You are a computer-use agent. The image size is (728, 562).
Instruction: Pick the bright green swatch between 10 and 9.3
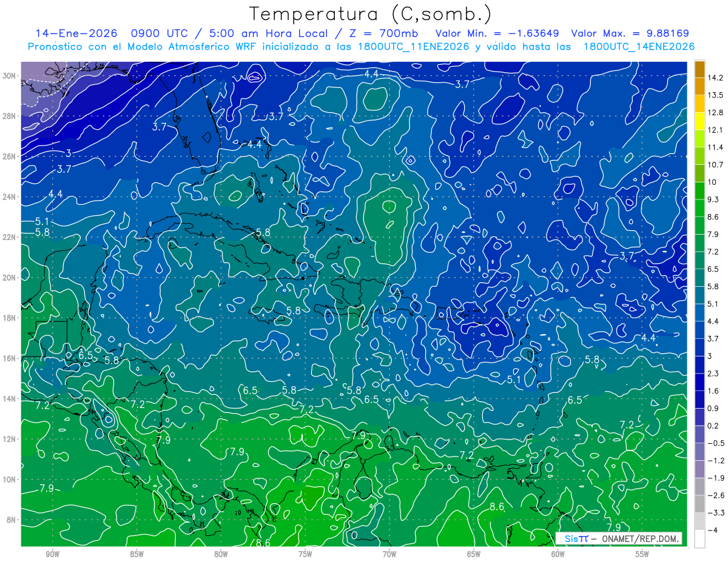tap(699, 191)
